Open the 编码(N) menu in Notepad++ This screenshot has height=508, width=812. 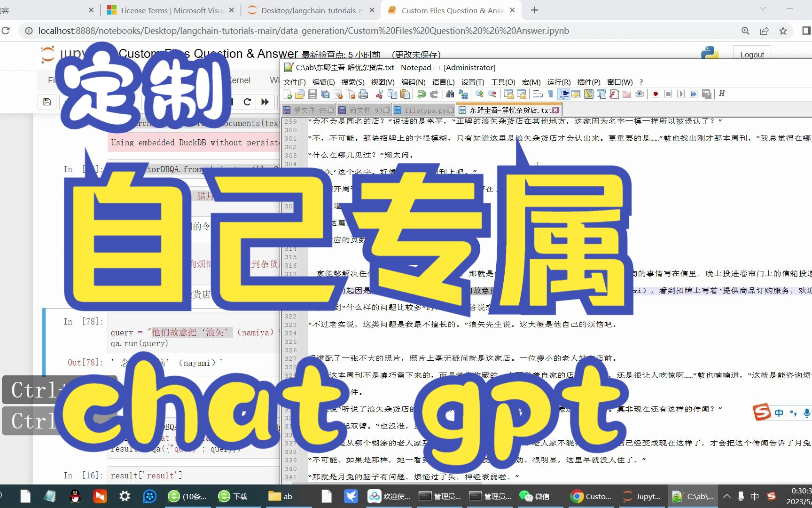point(413,82)
